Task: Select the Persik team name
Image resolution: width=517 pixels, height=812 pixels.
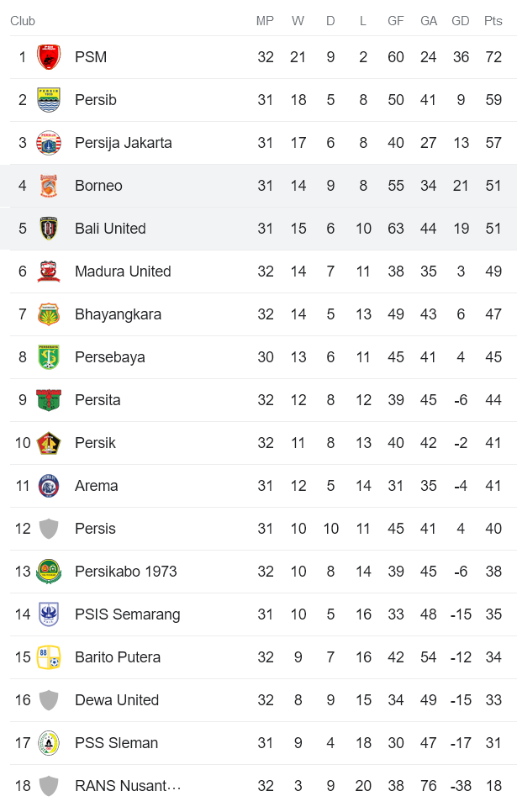Action: [95, 443]
